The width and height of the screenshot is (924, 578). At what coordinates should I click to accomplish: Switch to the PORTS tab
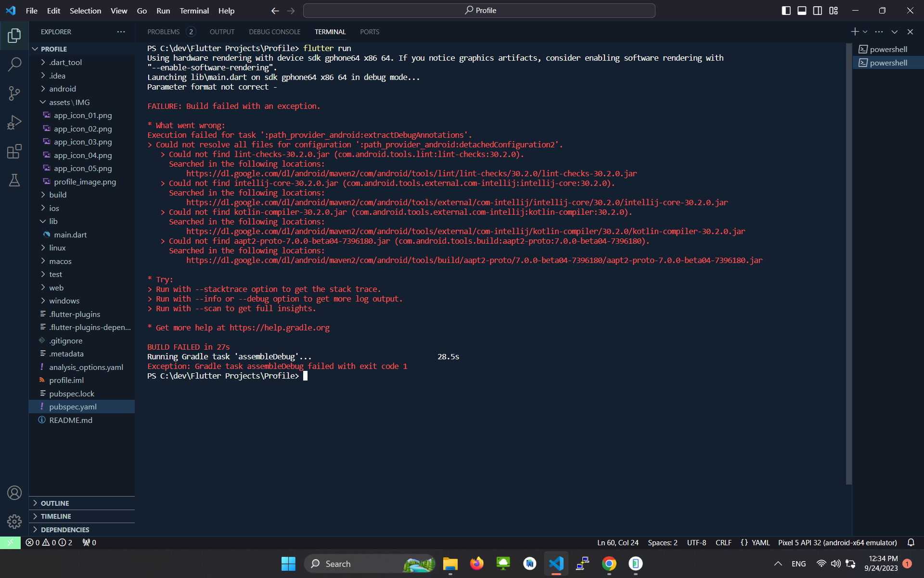(370, 32)
